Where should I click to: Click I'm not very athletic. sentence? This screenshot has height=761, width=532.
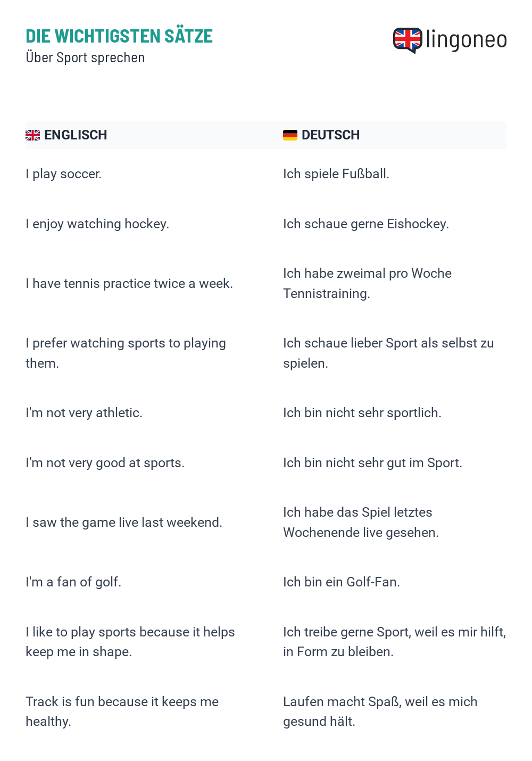(x=84, y=413)
